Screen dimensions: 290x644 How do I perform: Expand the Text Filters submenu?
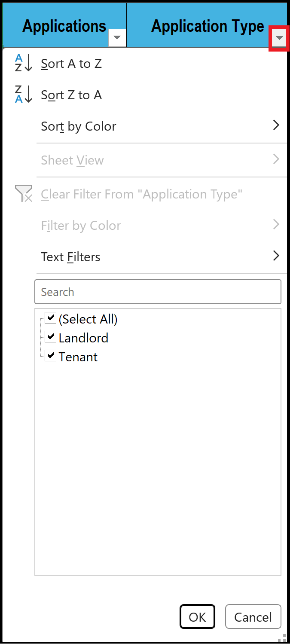click(70, 256)
